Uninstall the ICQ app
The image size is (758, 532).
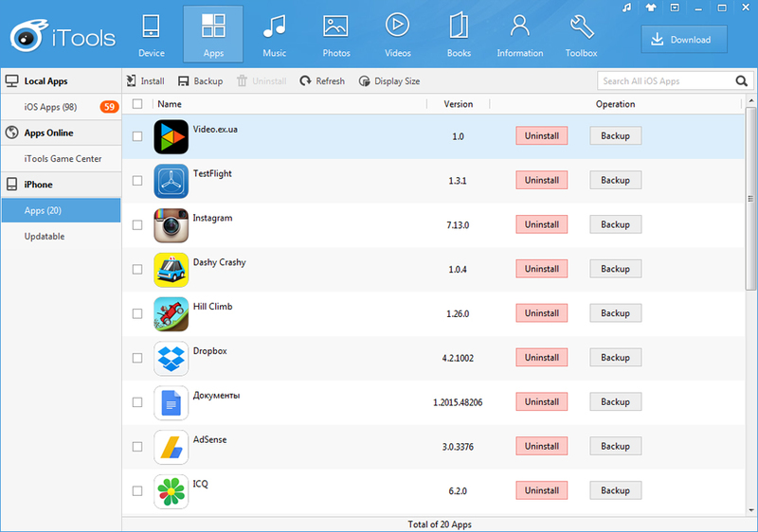541,490
